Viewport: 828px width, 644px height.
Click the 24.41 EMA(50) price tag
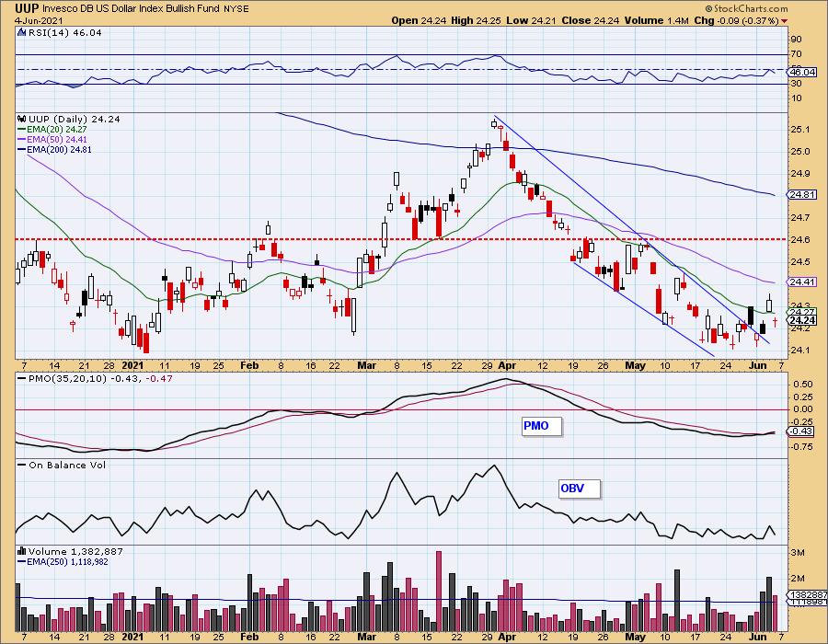pyautogui.click(x=802, y=282)
